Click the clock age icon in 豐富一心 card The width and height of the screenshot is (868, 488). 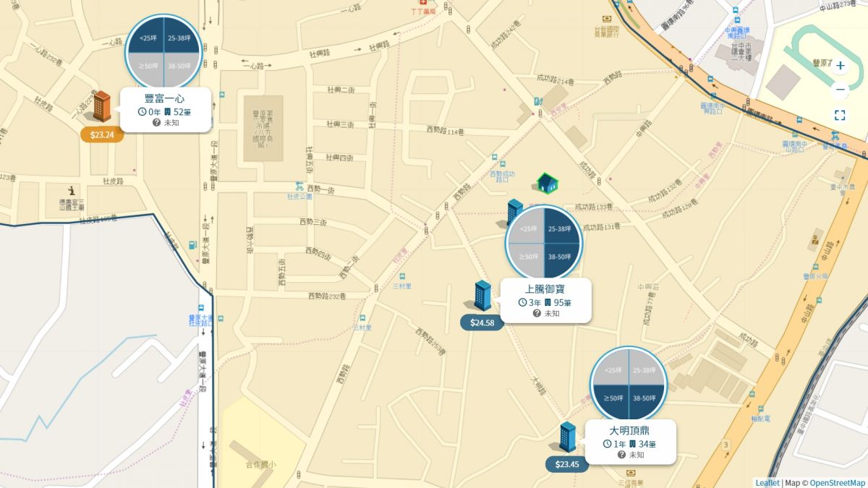142,112
